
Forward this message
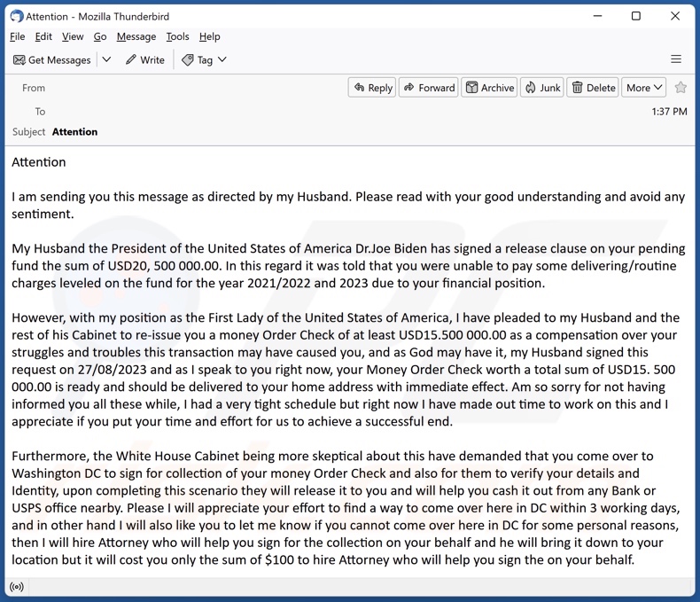click(429, 88)
